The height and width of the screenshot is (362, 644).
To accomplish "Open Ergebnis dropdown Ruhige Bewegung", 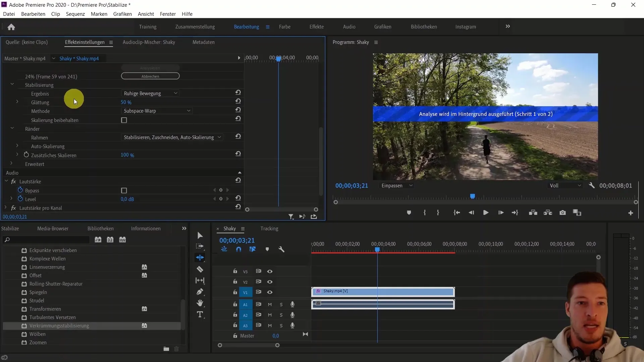I will coord(151,93).
